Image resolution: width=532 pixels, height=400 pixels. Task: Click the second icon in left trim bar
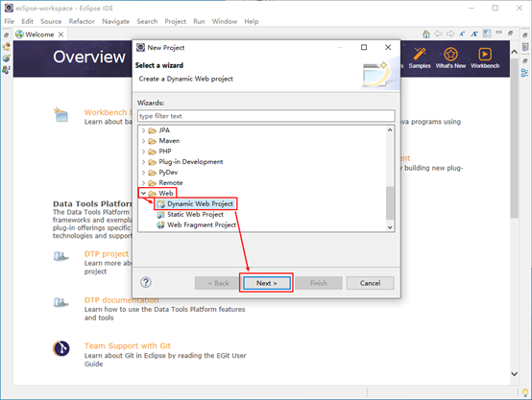(6, 46)
